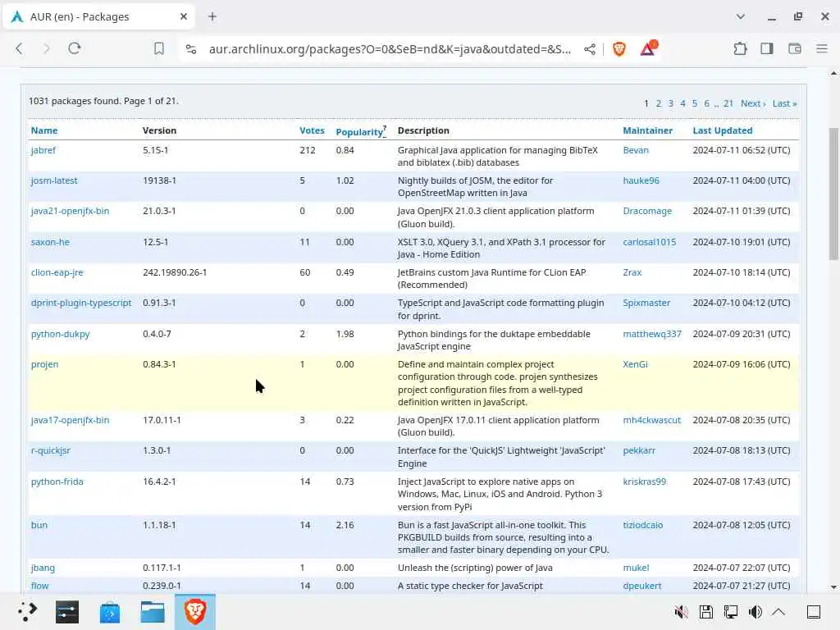This screenshot has height=630, width=840.
Task: Click the page vertical scrollbar thumb
Action: coord(833,193)
